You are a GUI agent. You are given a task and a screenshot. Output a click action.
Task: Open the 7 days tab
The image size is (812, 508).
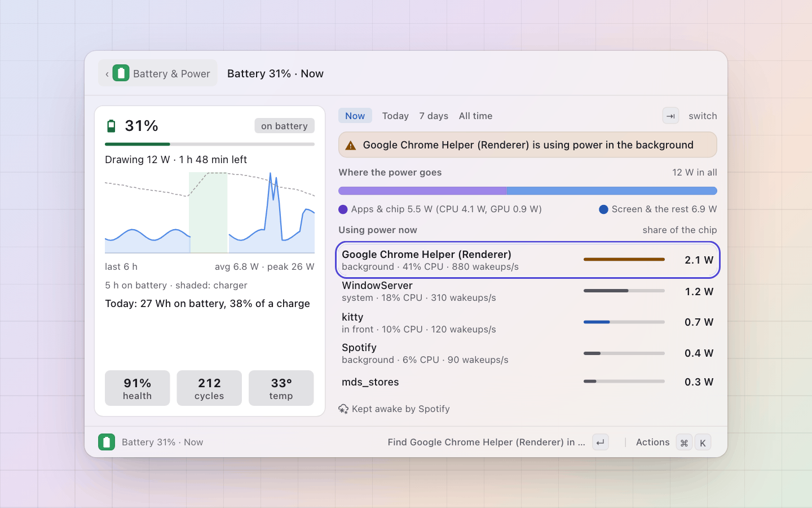[434, 116]
